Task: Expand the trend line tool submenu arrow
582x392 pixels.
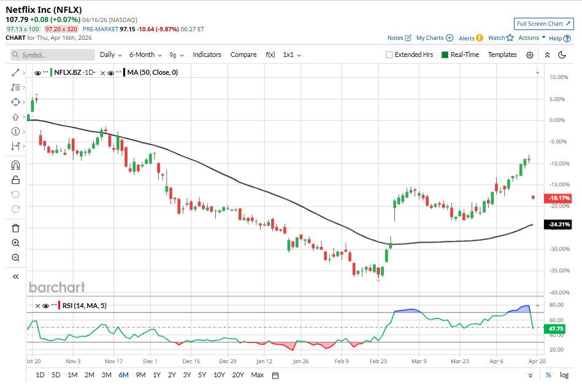Action: [x=24, y=73]
